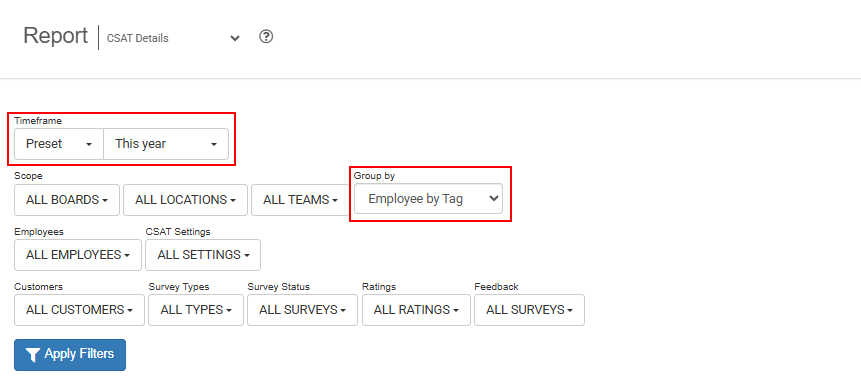Expand the ALL LOCATIONS filter
The height and width of the screenshot is (379, 861).
[186, 200]
